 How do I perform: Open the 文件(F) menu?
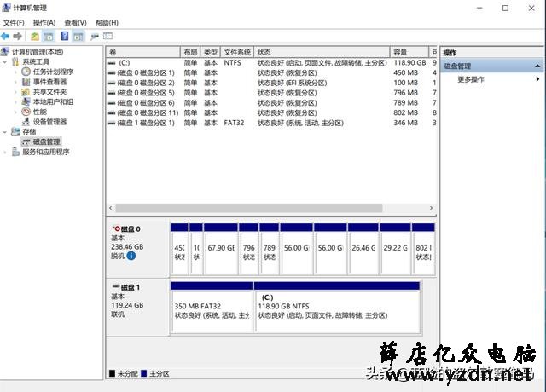14,23
